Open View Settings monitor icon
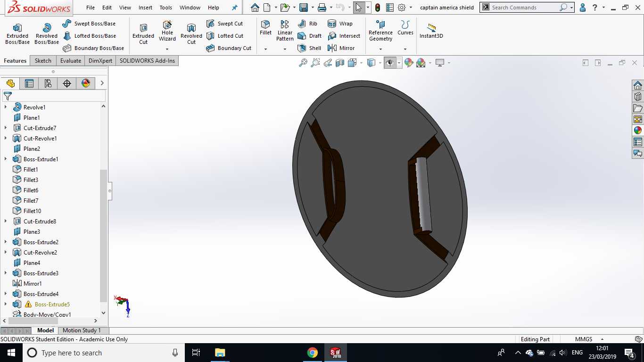Screen dimensions: 644x362 tap(440, 63)
